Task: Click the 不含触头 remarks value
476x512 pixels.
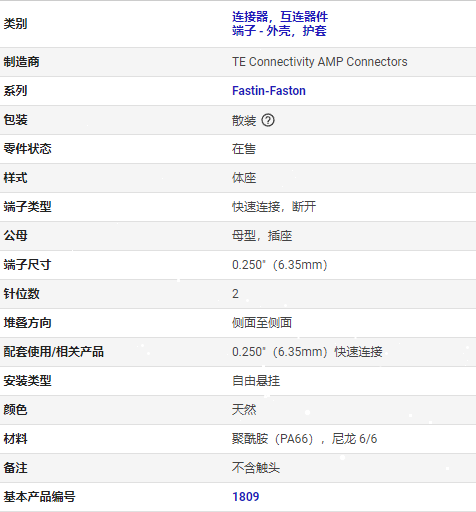Action: pos(256,468)
